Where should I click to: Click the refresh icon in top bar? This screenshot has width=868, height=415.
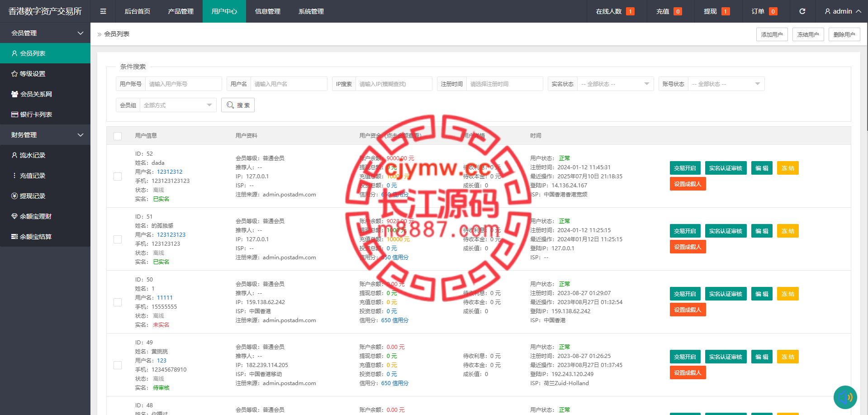(x=802, y=11)
